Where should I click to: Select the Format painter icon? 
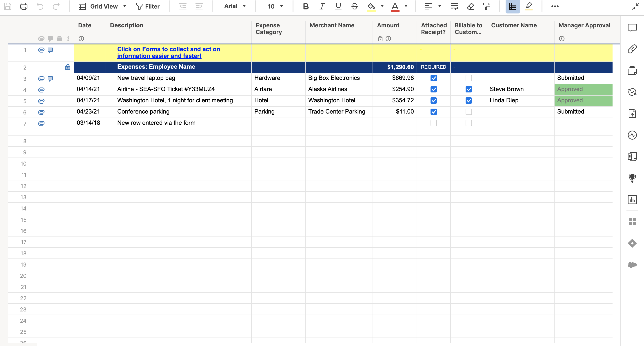[x=486, y=6]
